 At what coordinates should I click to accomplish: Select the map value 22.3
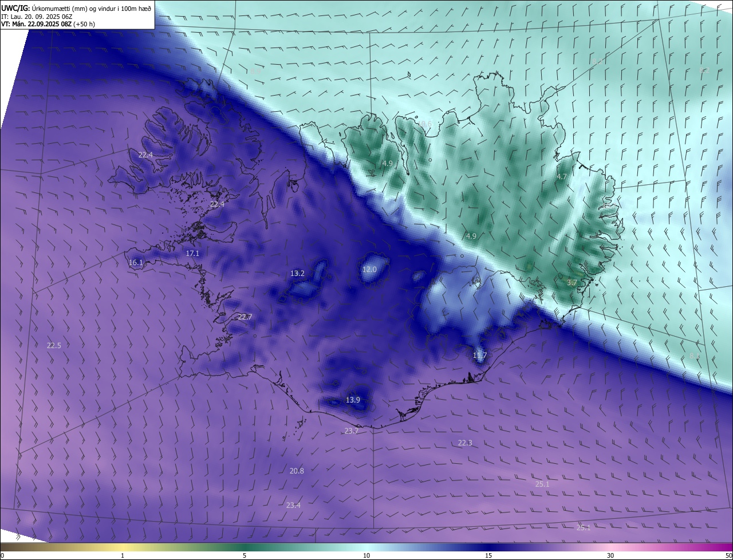[466, 443]
